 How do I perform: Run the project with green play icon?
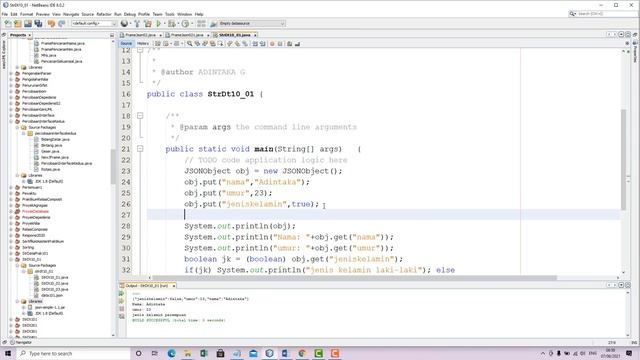click(x=159, y=24)
